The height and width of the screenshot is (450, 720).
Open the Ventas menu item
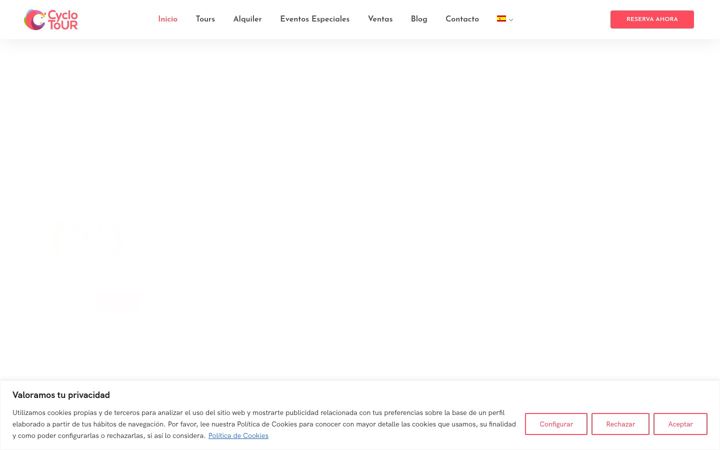380,19
